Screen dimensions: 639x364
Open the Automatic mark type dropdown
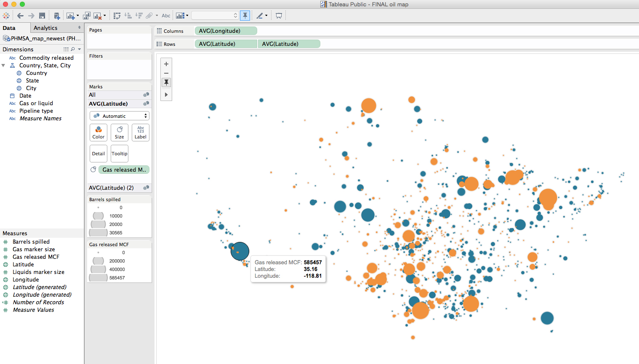[120, 116]
